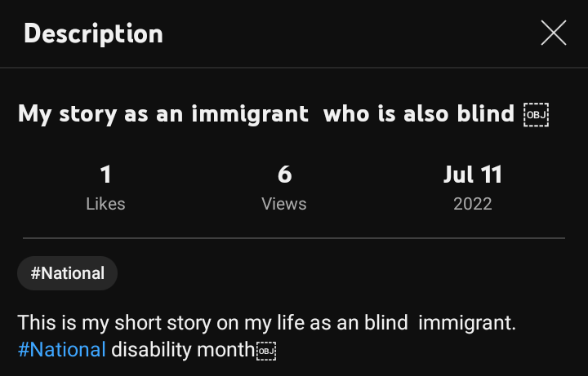Click the word 'immigrant' in the title
The height and width of the screenshot is (376, 588).
[x=250, y=113]
